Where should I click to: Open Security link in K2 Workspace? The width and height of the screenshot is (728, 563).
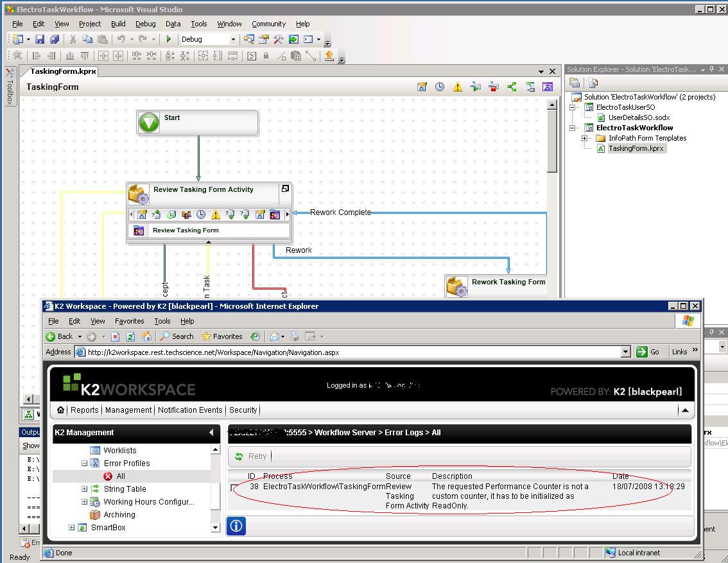coord(243,410)
